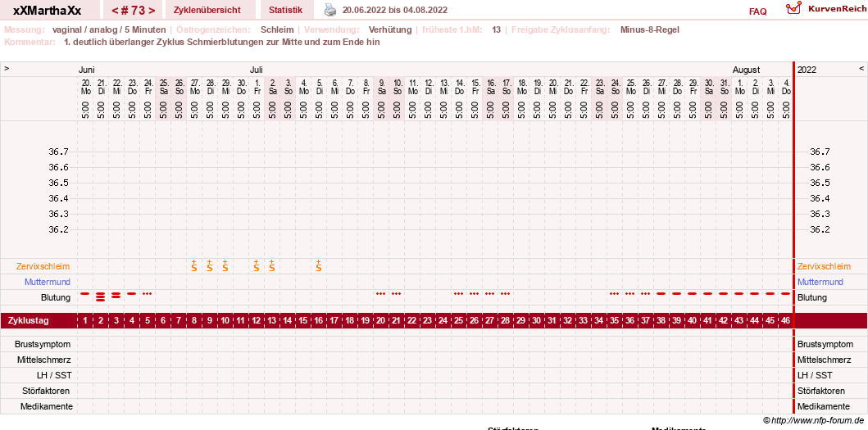Print the cycle chart with the printer icon

[330, 10]
